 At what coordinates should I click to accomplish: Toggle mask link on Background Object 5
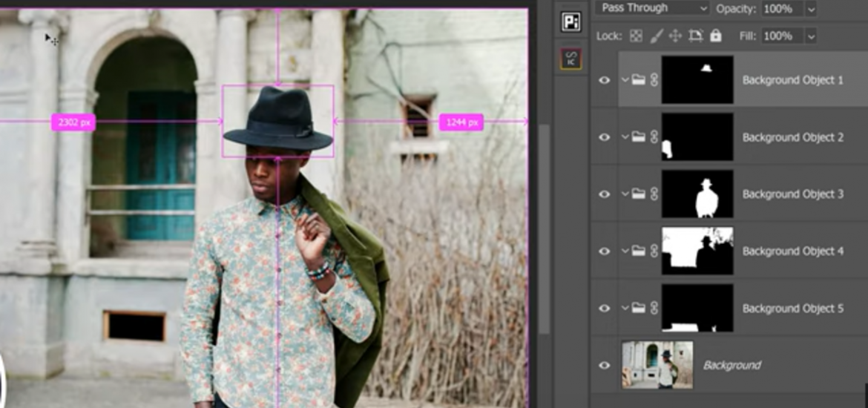point(654,308)
